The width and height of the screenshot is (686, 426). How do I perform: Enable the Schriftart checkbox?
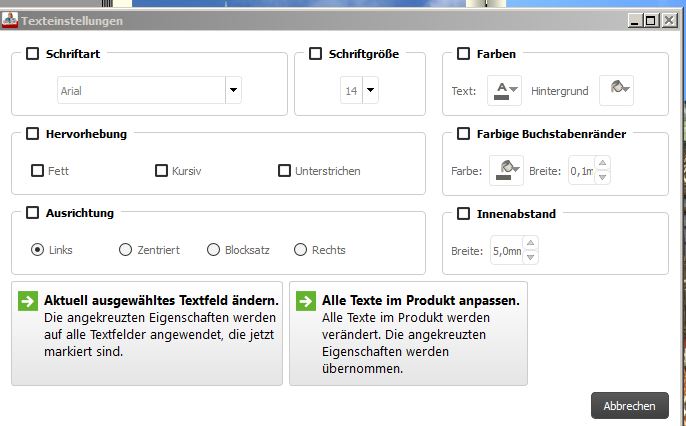32,54
